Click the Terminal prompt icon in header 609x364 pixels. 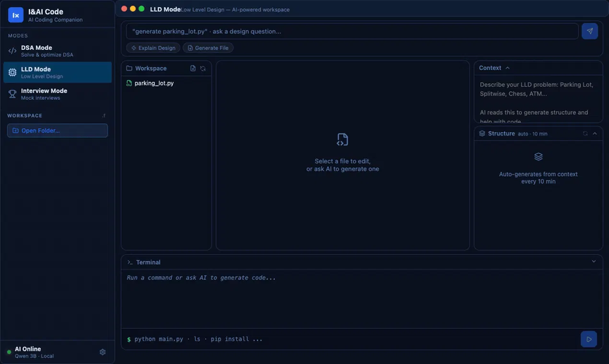pos(130,262)
